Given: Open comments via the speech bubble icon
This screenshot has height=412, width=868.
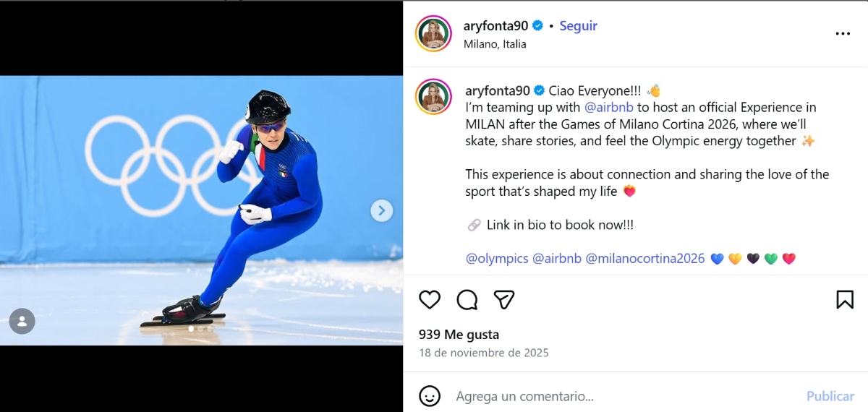Looking at the screenshot, I should (x=467, y=299).
